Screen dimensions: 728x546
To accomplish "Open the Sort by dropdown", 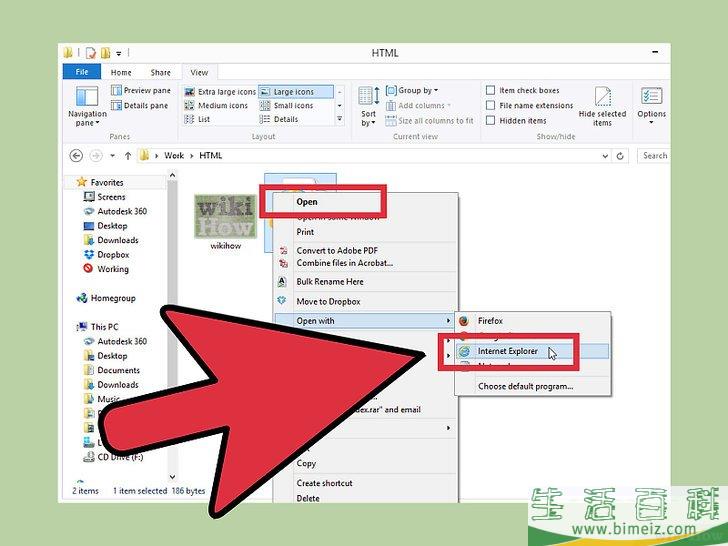I will click(x=369, y=107).
